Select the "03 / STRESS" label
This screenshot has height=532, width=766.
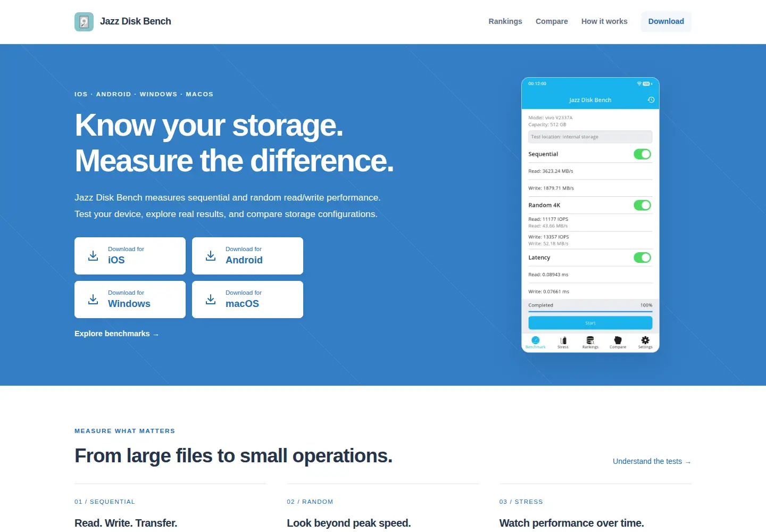pyautogui.click(x=521, y=502)
